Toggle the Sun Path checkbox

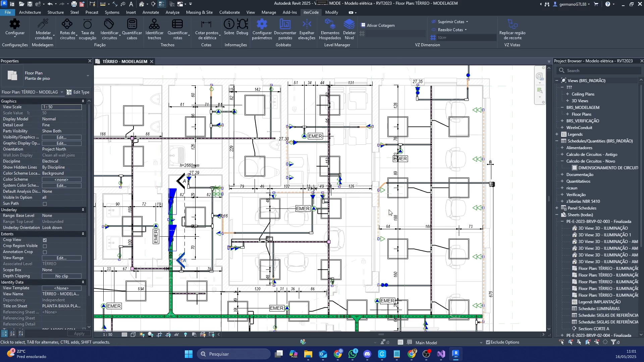tap(45, 204)
